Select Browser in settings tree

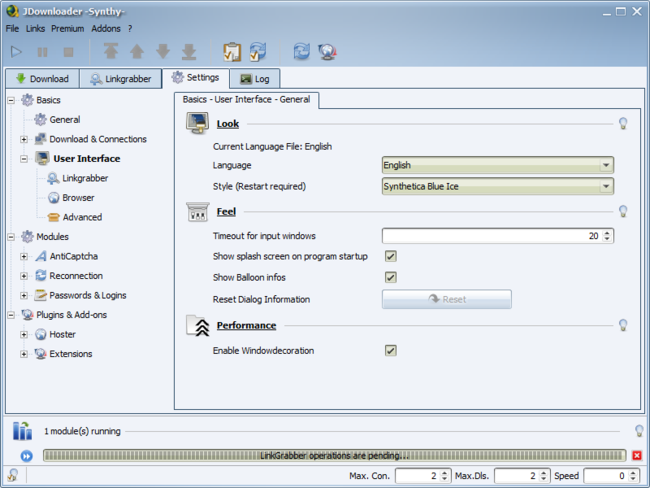tap(78, 198)
